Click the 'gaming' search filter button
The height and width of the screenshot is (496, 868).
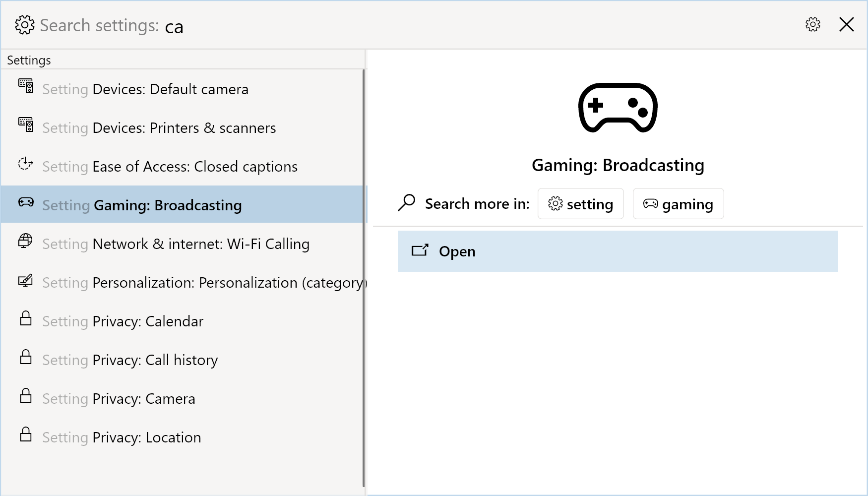click(678, 203)
